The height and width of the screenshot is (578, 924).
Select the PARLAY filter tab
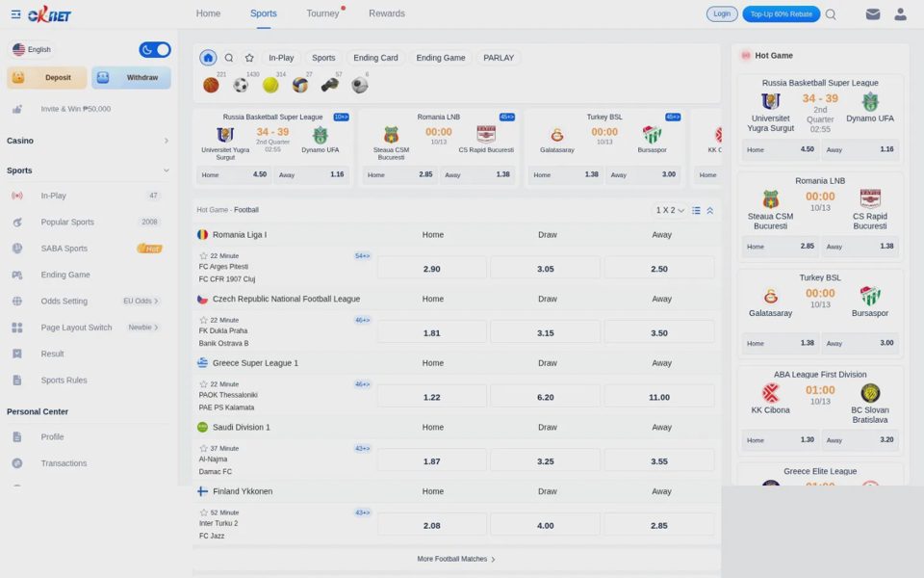[x=499, y=58]
